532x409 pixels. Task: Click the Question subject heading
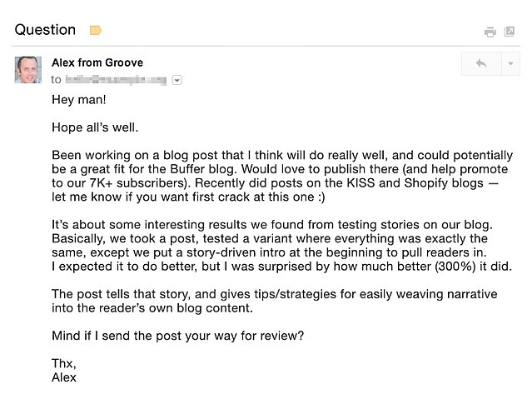click(45, 30)
